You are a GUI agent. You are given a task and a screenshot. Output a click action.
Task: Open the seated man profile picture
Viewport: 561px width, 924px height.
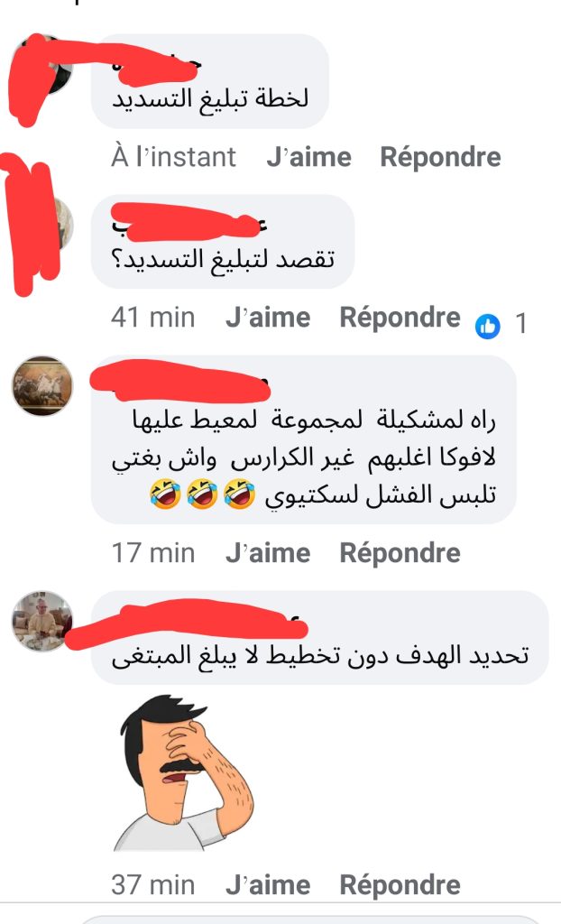pyautogui.click(x=42, y=621)
